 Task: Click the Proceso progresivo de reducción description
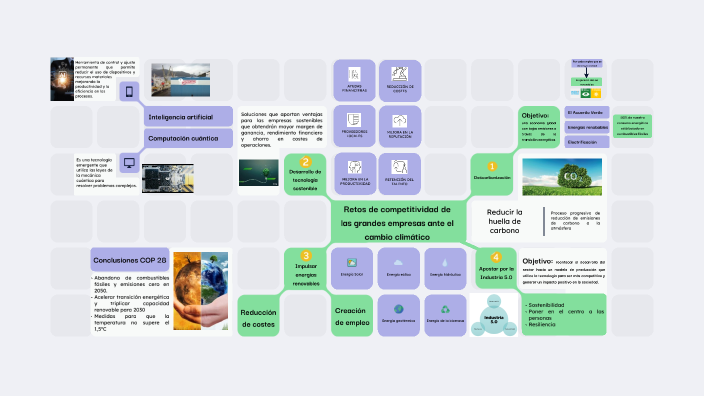[575, 220]
